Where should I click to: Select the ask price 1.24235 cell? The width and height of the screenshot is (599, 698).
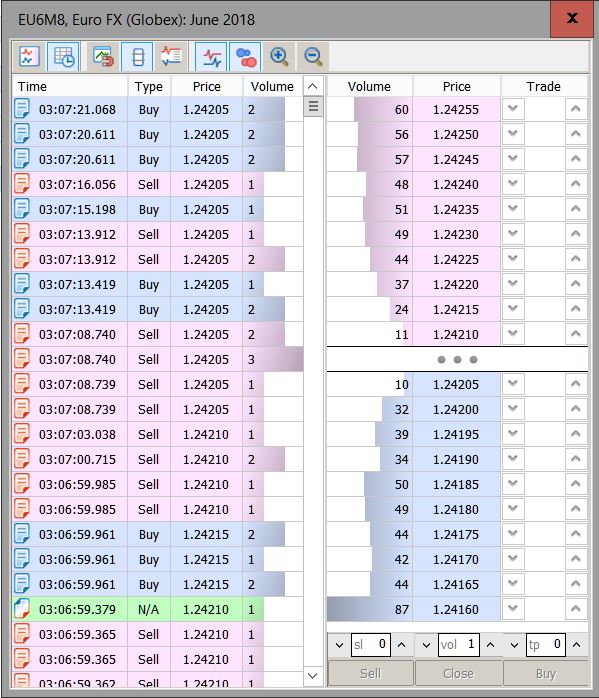pyautogui.click(x=457, y=209)
